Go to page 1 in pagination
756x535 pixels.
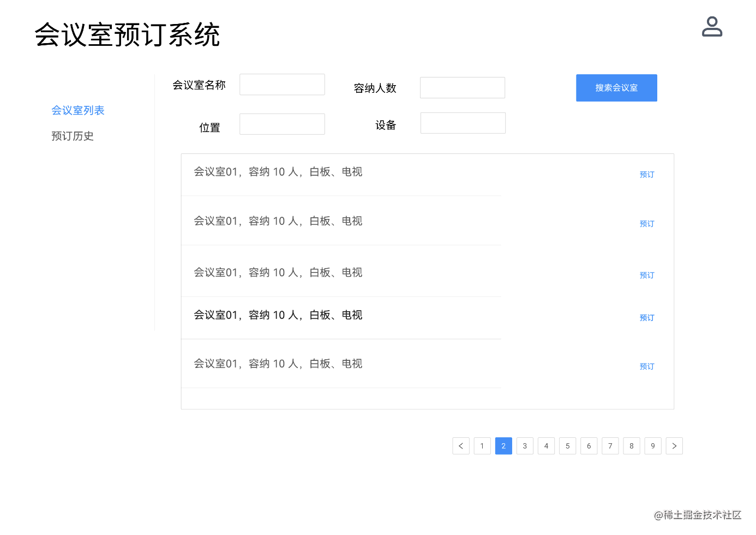482,446
